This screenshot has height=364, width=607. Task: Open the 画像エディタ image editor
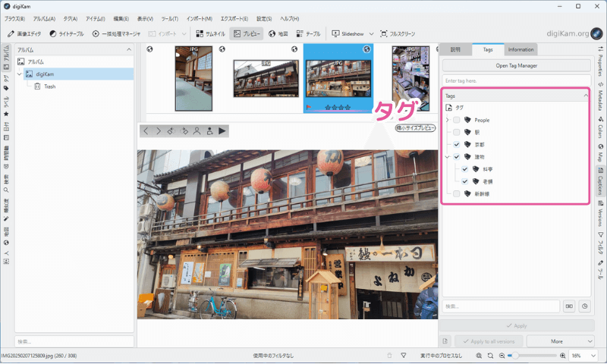click(x=25, y=33)
